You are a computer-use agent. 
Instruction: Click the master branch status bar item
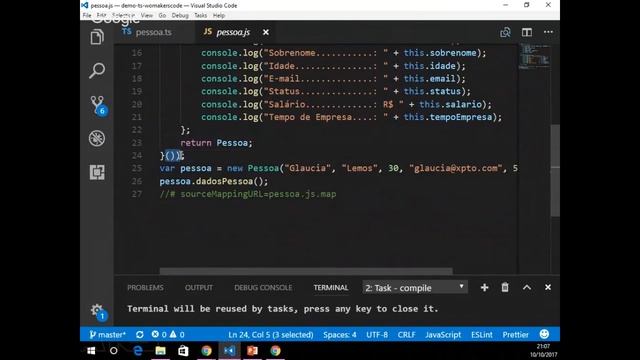coord(107,335)
